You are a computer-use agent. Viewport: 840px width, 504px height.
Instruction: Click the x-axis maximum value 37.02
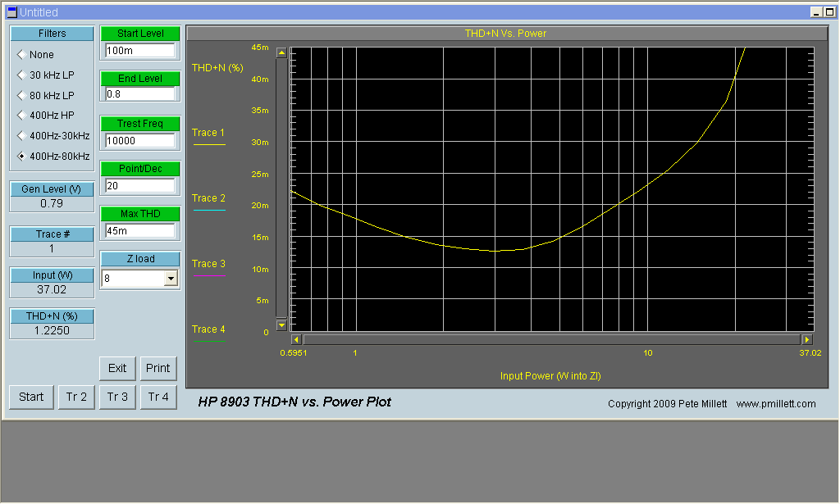pos(810,353)
